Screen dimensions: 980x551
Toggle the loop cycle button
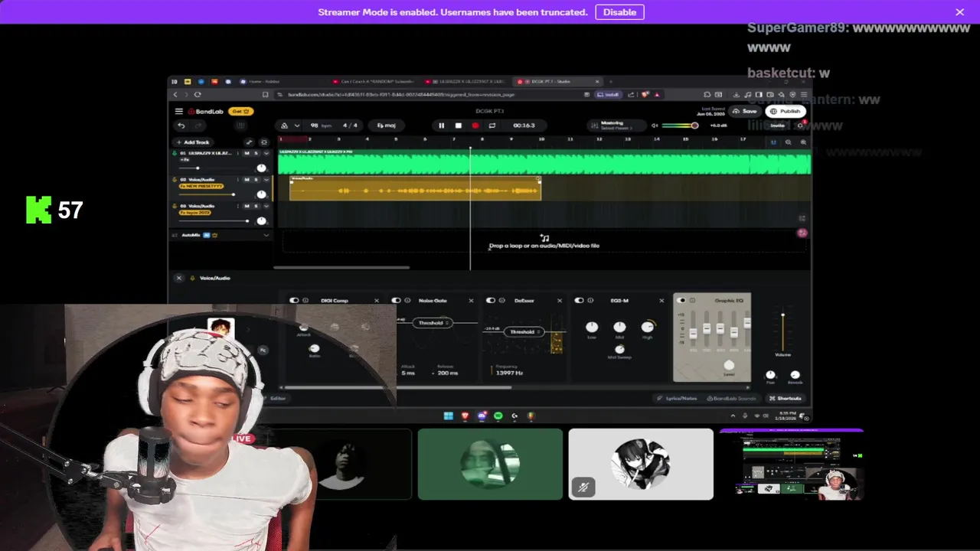(492, 126)
